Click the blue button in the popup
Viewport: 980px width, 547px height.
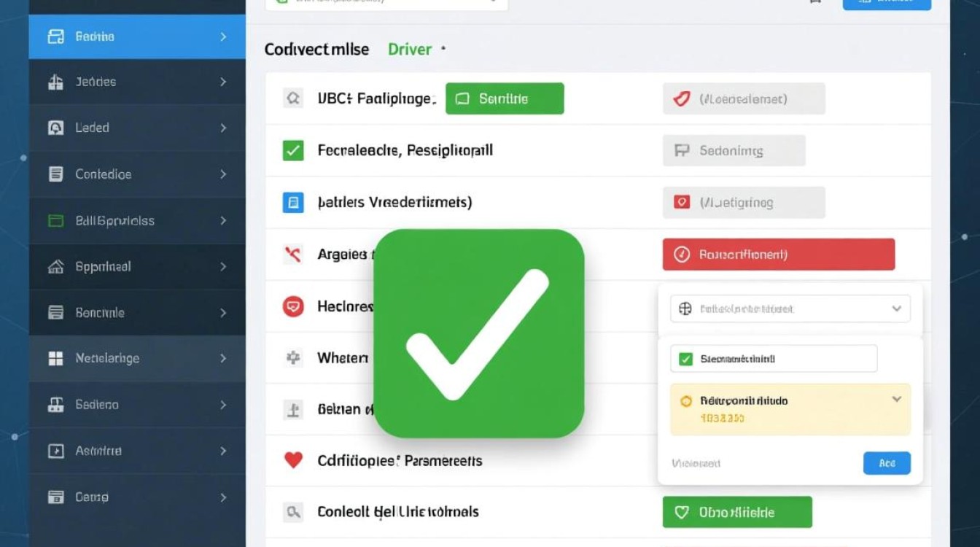(886, 463)
